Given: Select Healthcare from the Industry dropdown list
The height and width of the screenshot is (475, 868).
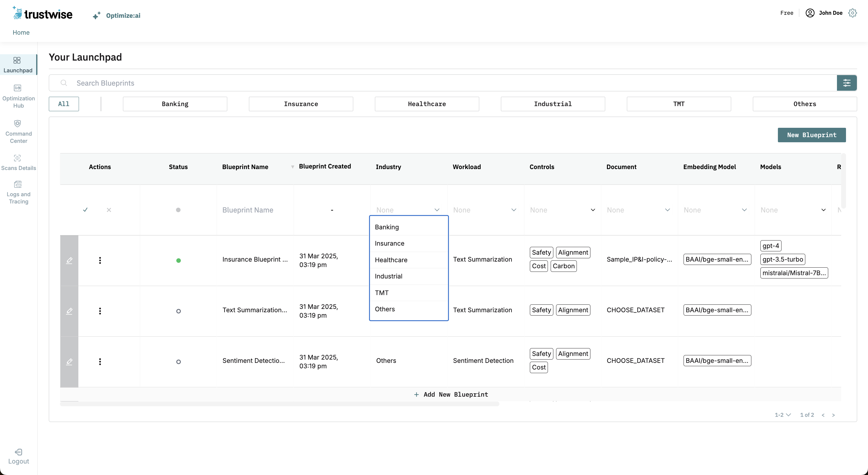Looking at the screenshot, I should (x=391, y=260).
